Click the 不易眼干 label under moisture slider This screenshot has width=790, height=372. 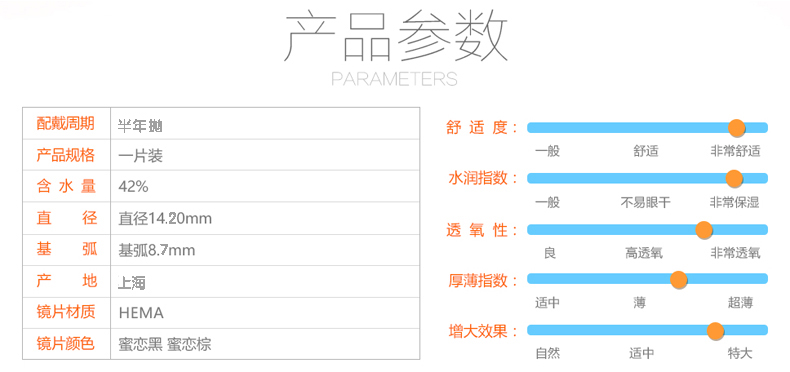point(645,203)
